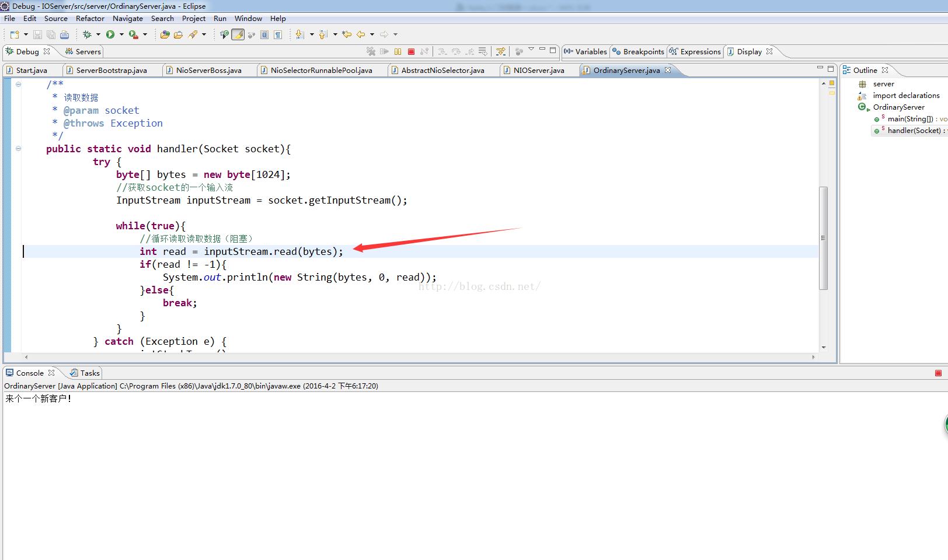This screenshot has width=948, height=560.
Task: Click the Print icon in the toolbar
Action: click(x=64, y=35)
